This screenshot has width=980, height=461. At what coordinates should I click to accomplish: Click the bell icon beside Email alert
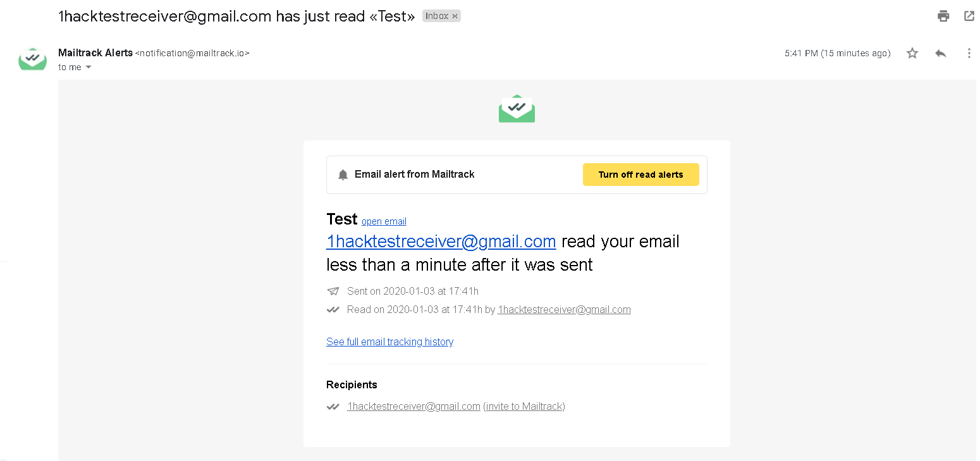click(x=343, y=175)
